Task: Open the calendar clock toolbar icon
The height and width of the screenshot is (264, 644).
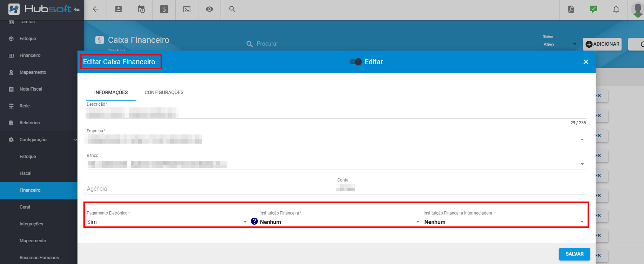Action: coord(141,9)
